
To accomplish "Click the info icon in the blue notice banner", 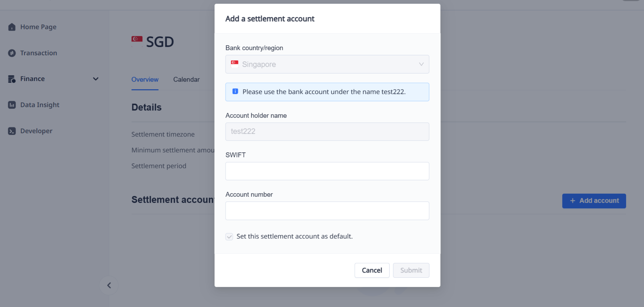I will (235, 91).
